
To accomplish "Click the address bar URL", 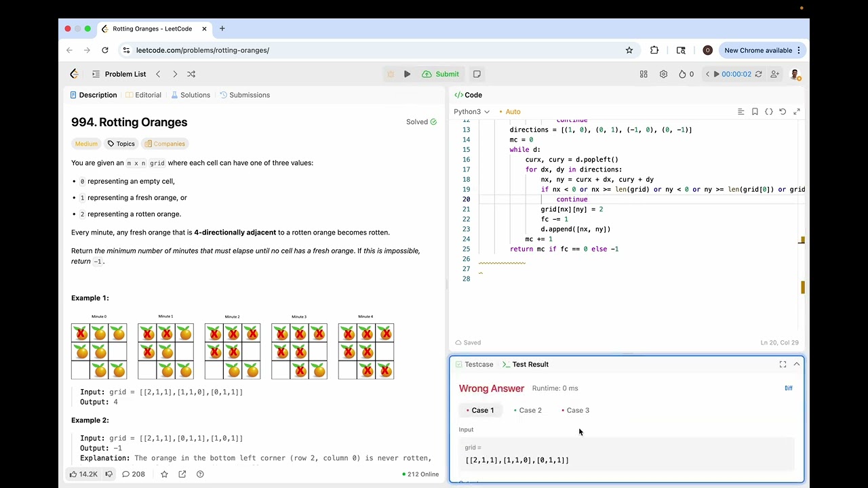I will click(203, 50).
